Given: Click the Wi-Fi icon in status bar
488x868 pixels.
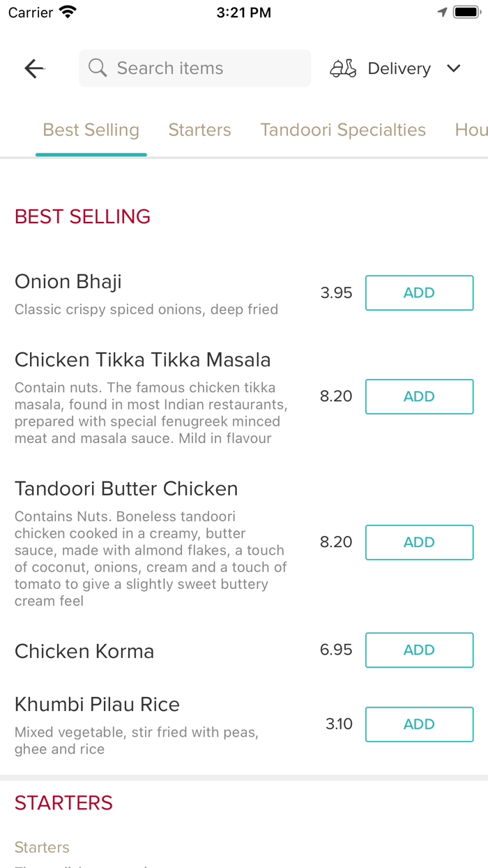Looking at the screenshot, I should (66, 11).
